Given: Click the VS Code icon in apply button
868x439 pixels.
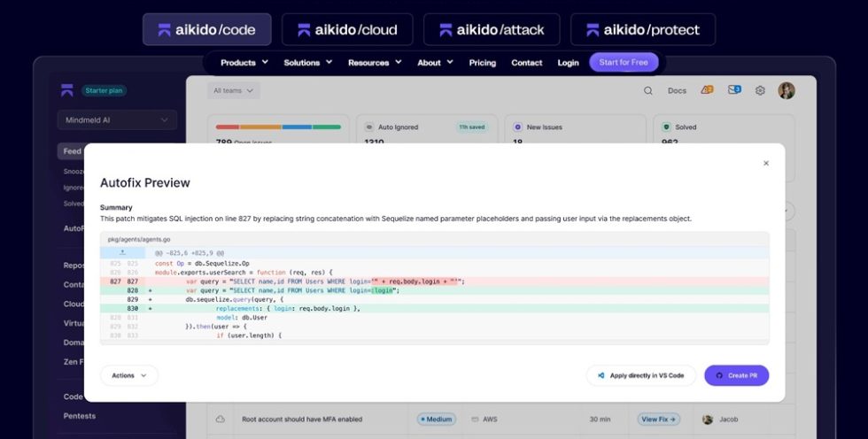Looking at the screenshot, I should point(601,375).
